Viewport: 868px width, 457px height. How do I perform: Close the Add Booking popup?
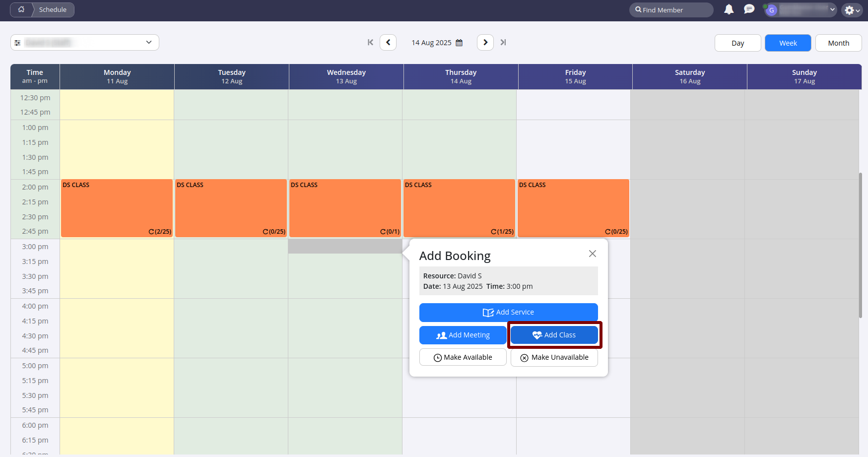(x=592, y=254)
